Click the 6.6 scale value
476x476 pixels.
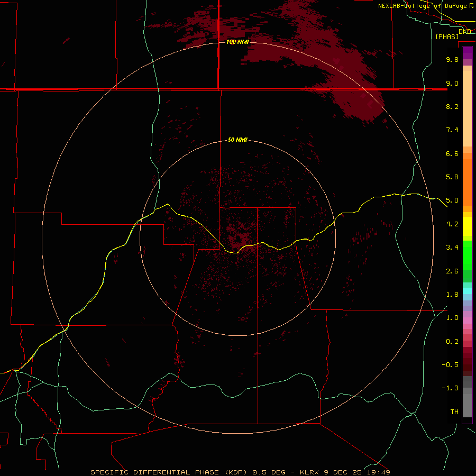(452, 153)
